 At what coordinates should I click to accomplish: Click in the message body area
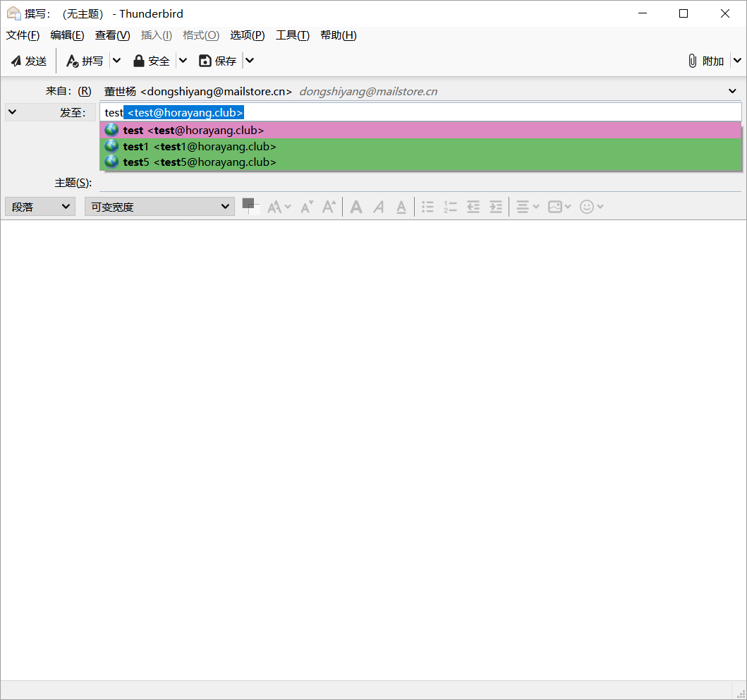pyautogui.click(x=374, y=449)
